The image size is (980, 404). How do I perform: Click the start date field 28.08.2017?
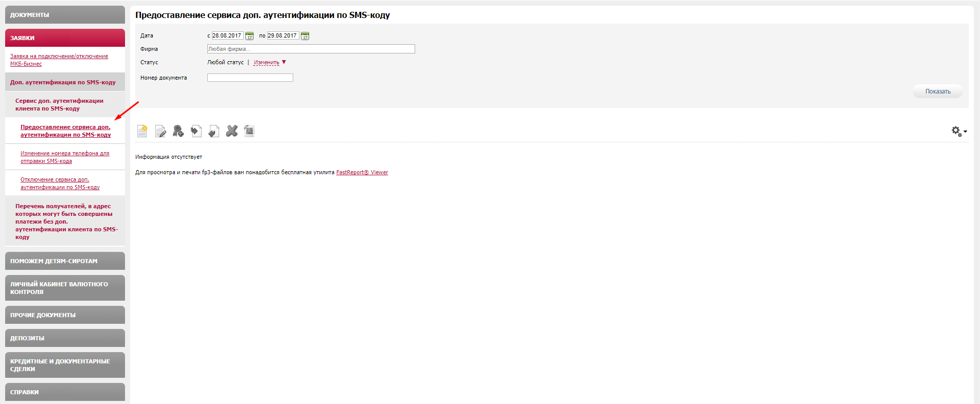227,35
